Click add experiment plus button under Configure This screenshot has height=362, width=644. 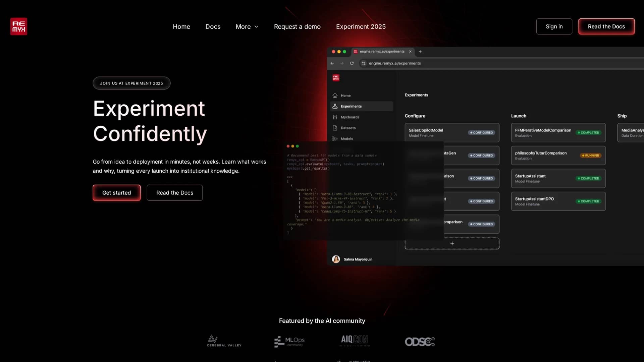pyautogui.click(x=452, y=243)
